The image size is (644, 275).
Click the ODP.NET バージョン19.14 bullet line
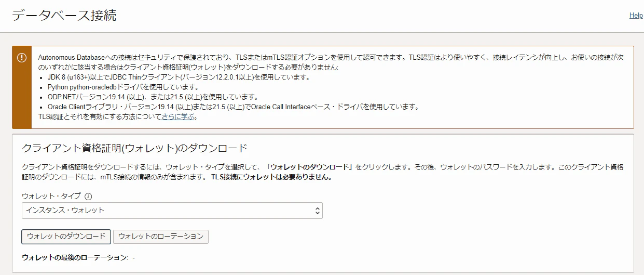tap(153, 97)
